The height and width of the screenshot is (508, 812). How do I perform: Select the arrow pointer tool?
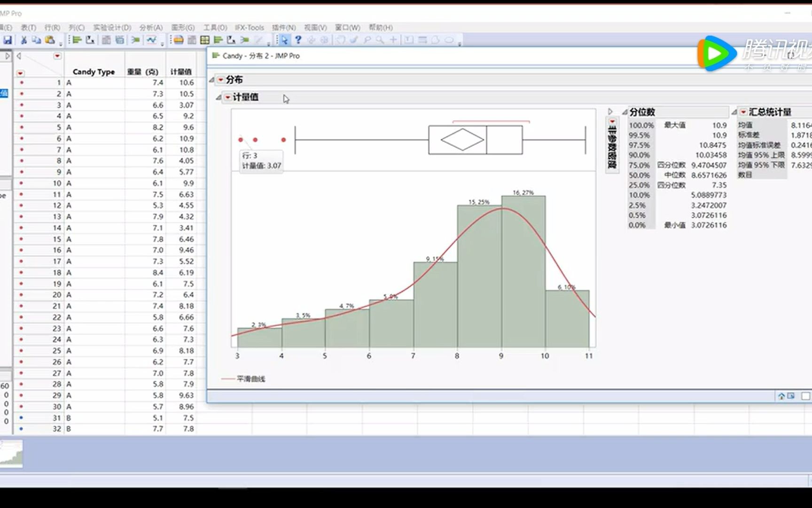[284, 40]
